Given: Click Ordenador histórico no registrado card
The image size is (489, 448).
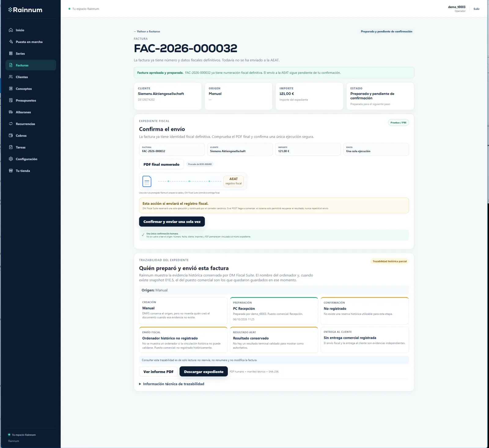Looking at the screenshot, I should (183, 340).
